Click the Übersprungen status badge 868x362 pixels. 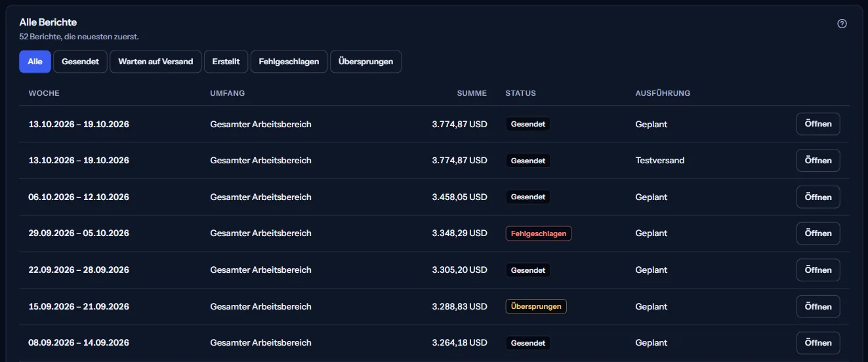tap(536, 306)
